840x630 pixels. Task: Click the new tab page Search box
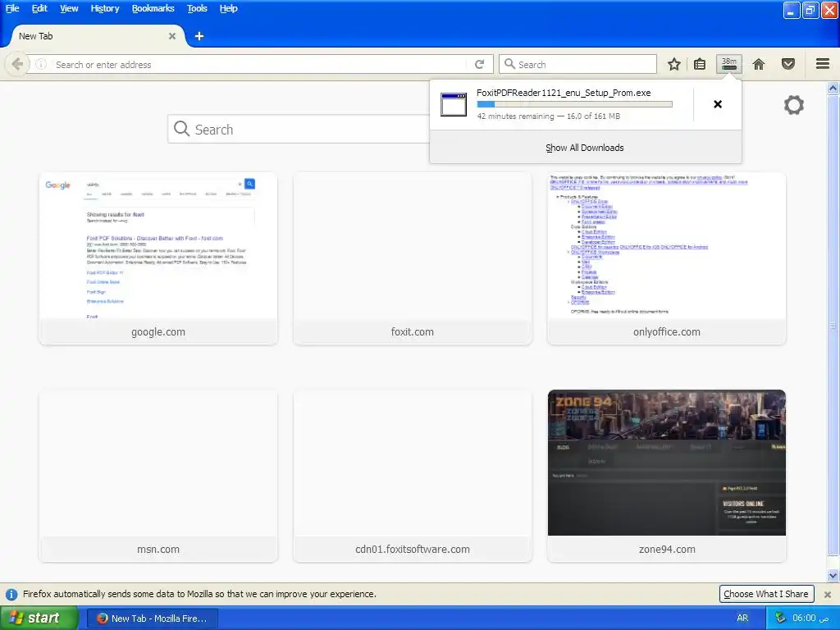(298, 129)
